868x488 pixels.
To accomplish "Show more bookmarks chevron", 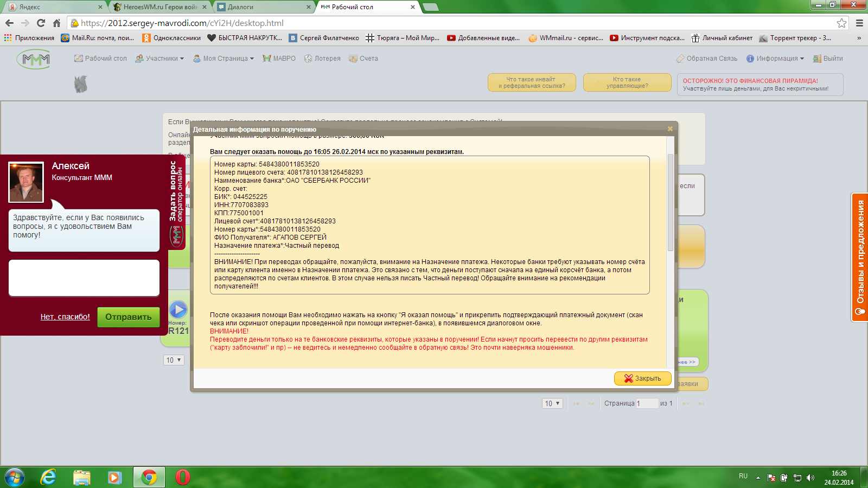I will coord(859,38).
